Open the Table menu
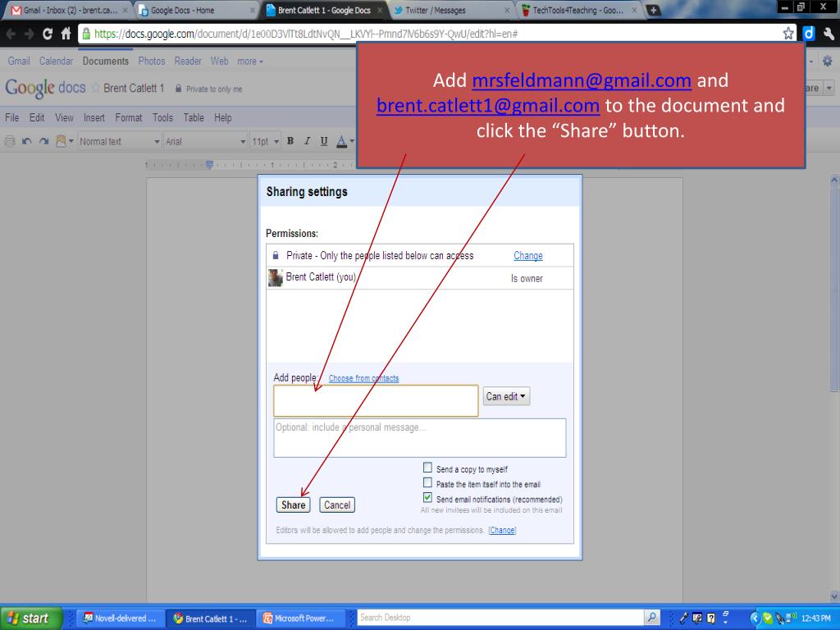840x630 pixels. point(194,117)
